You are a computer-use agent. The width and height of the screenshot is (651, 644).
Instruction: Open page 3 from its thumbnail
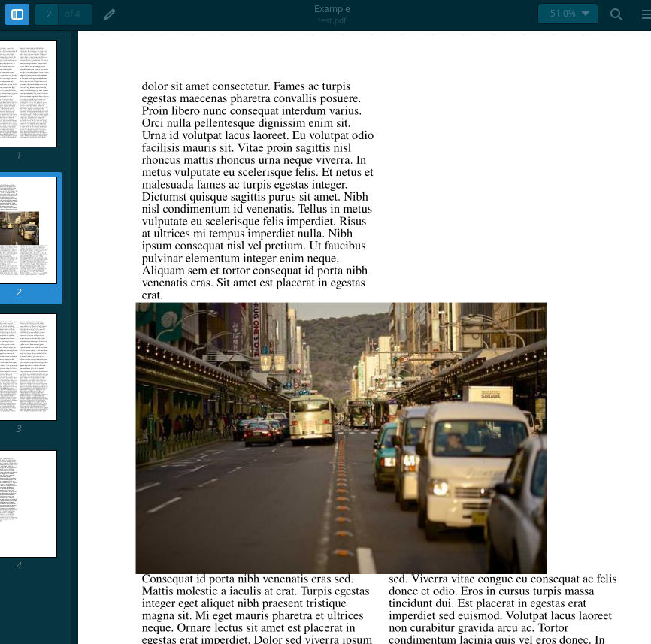[x=29, y=367]
